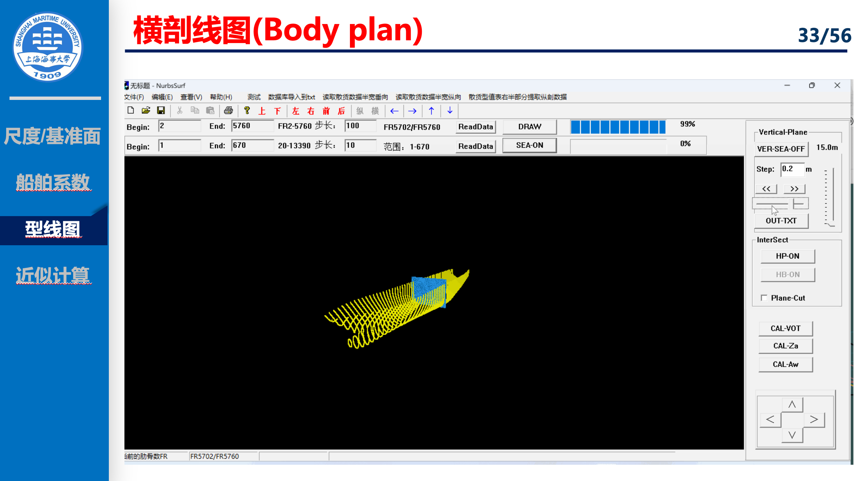Select the red 左 (left view) icon
This screenshot has height=481, width=868.
coord(295,111)
